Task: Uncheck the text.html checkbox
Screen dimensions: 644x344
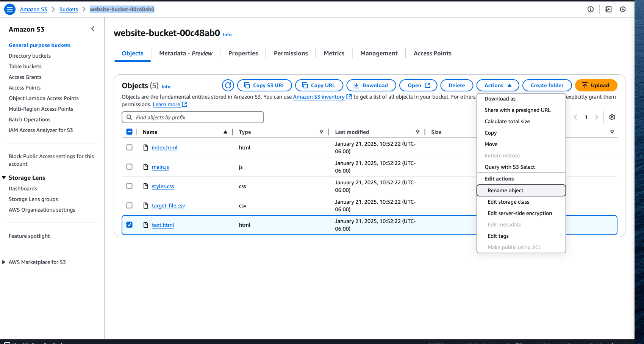Action: point(129,225)
